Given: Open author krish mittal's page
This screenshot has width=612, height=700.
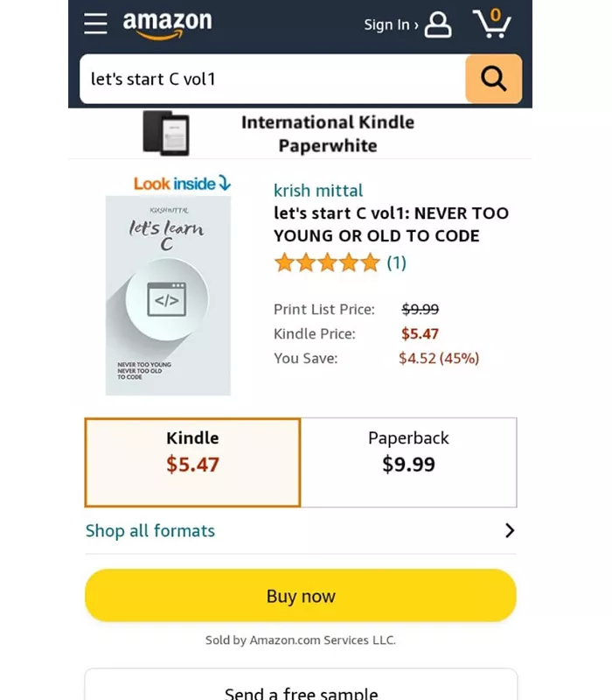Looking at the screenshot, I should 317,191.
